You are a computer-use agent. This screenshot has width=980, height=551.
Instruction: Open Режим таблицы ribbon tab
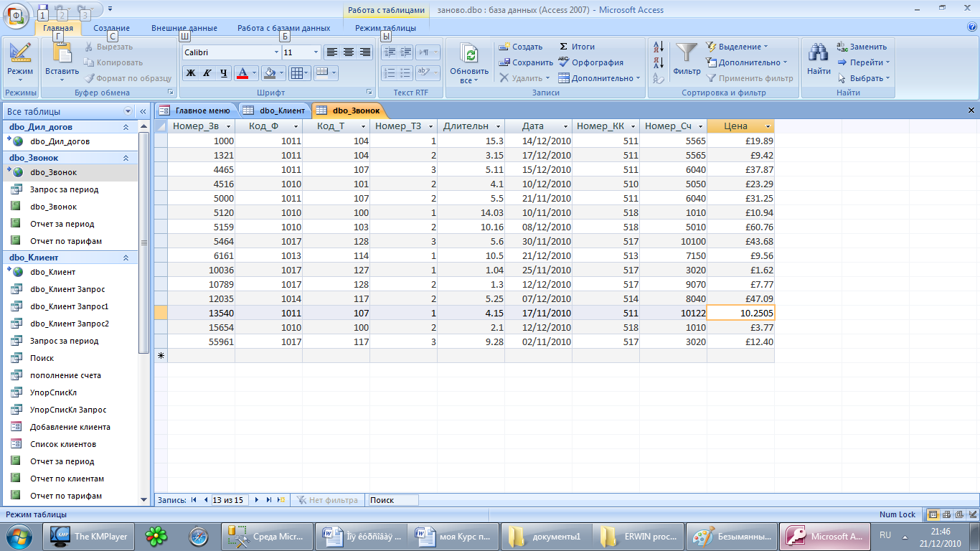385,28
